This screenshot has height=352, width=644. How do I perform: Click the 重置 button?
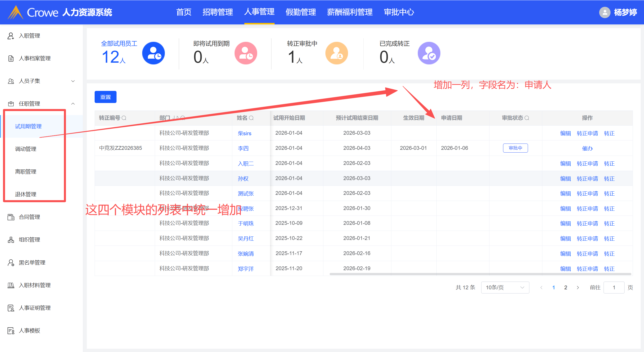(x=105, y=97)
